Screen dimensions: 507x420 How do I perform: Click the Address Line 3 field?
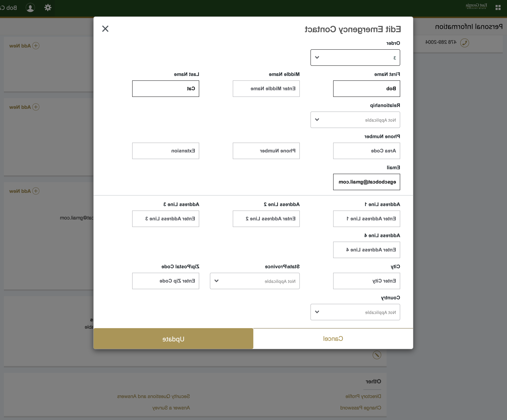166,219
